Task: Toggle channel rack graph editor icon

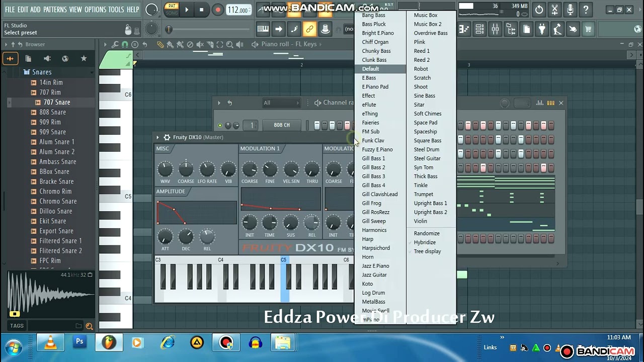Action: [x=540, y=103]
